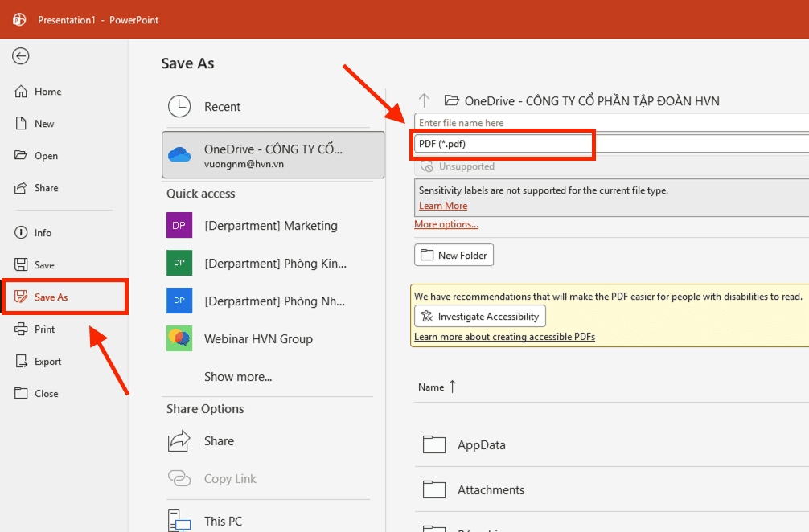The height and width of the screenshot is (532, 809).
Task: Open the PDF (*.pdf) file type dropdown
Action: (x=611, y=144)
